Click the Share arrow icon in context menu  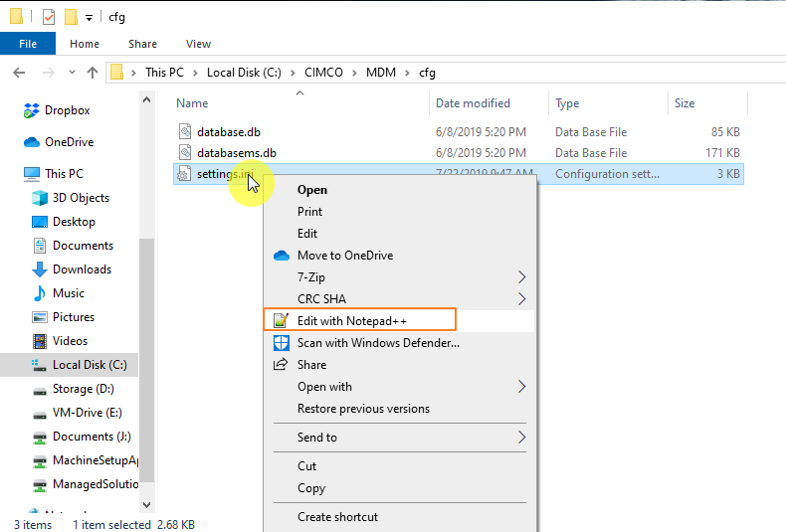pyautogui.click(x=281, y=364)
